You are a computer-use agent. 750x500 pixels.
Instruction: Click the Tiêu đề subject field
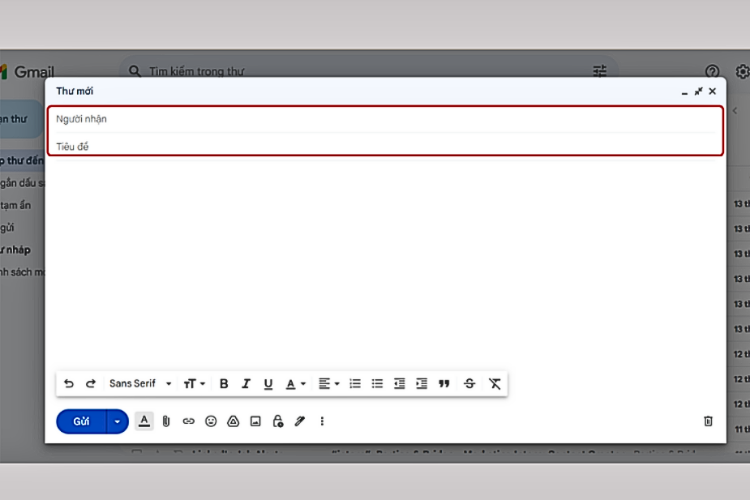point(385,146)
